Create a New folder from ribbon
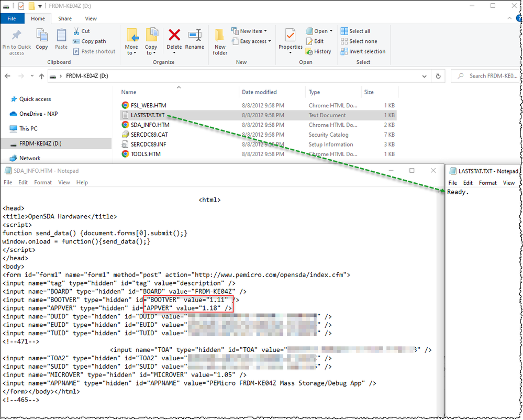The width and height of the screenshot is (523, 420). (x=220, y=42)
